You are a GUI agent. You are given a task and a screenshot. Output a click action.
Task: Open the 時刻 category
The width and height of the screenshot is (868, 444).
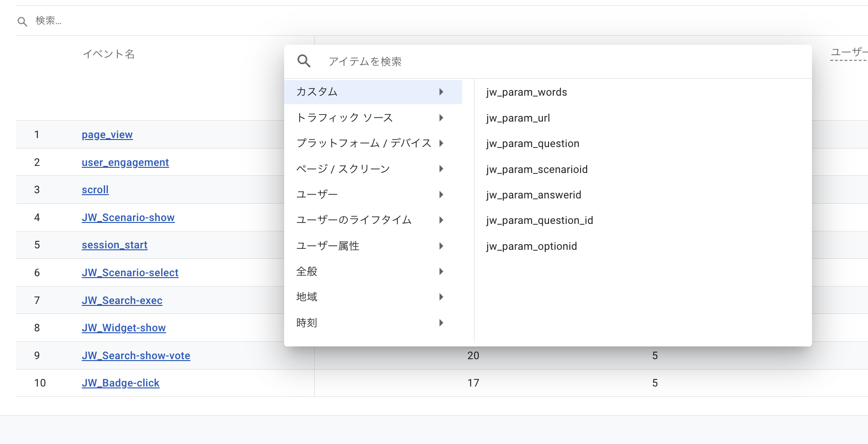point(373,323)
